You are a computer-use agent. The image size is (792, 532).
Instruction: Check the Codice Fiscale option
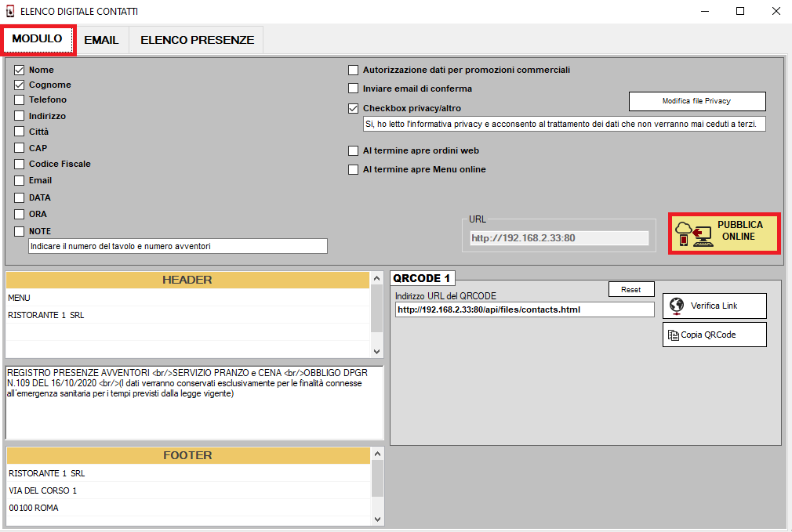coord(20,165)
